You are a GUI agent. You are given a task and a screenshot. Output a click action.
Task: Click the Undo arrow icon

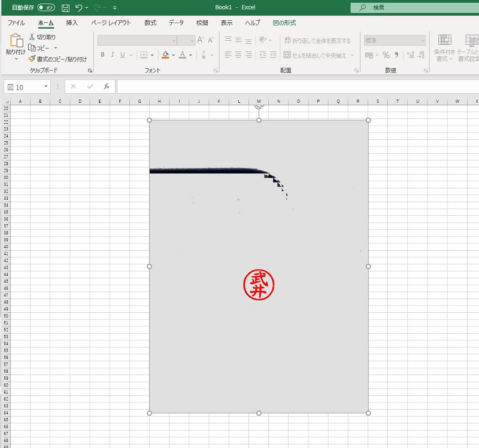coord(78,8)
